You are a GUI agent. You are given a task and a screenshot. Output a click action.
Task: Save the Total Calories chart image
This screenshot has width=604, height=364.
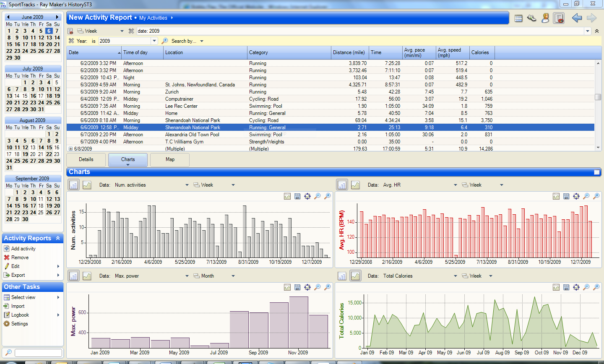coord(566,287)
